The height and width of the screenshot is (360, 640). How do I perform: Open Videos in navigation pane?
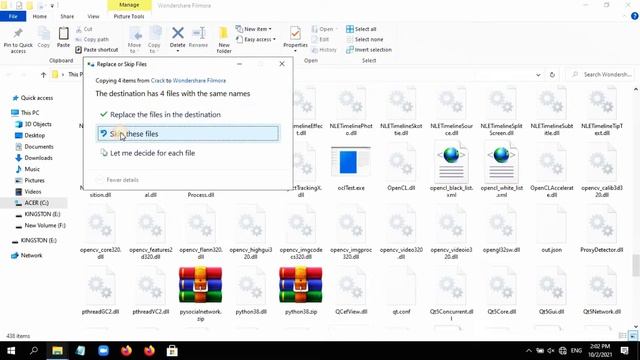point(28,191)
